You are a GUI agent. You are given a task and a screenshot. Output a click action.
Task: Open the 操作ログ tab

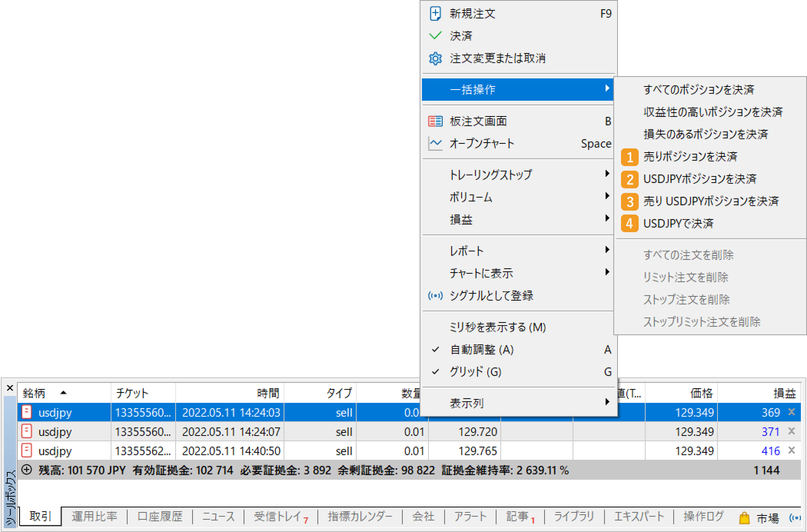(x=704, y=517)
